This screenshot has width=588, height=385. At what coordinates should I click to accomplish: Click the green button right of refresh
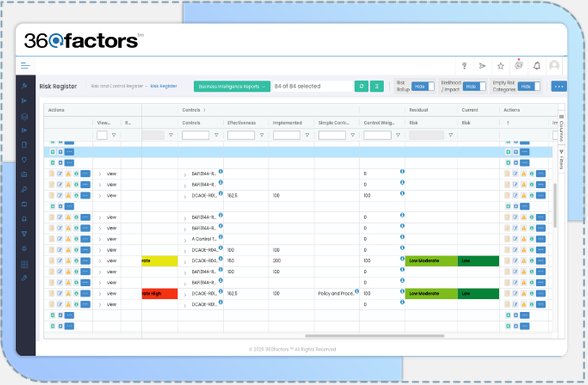tap(377, 86)
